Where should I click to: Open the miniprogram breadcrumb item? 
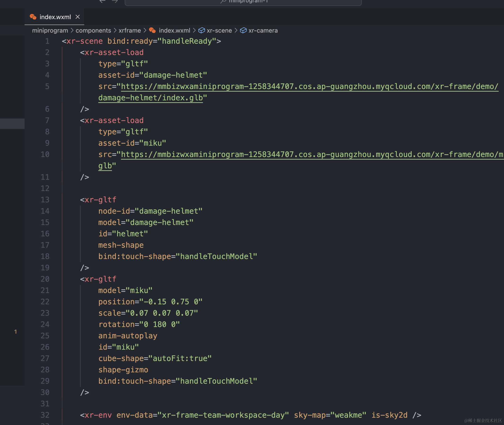pos(50,30)
